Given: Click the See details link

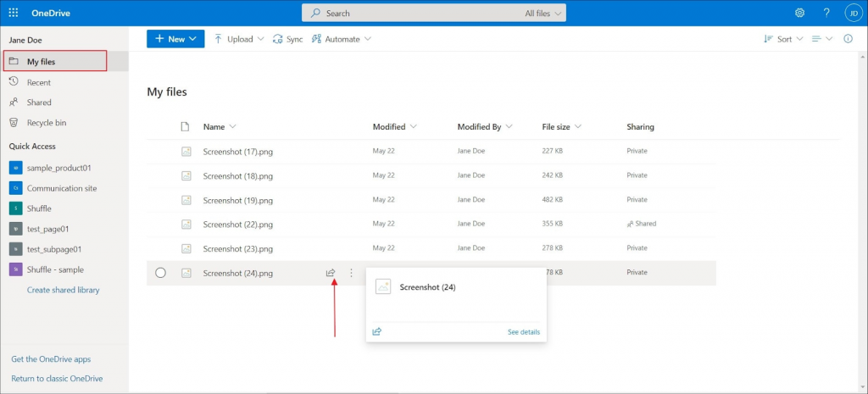Looking at the screenshot, I should (523, 331).
